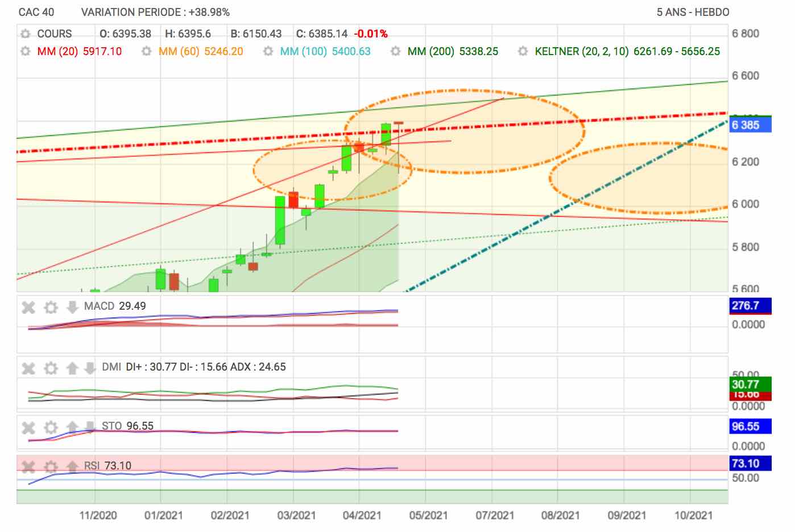Remove the RSI indicator panel
Image resolution: width=795 pixels, height=532 pixels.
pos(28,467)
